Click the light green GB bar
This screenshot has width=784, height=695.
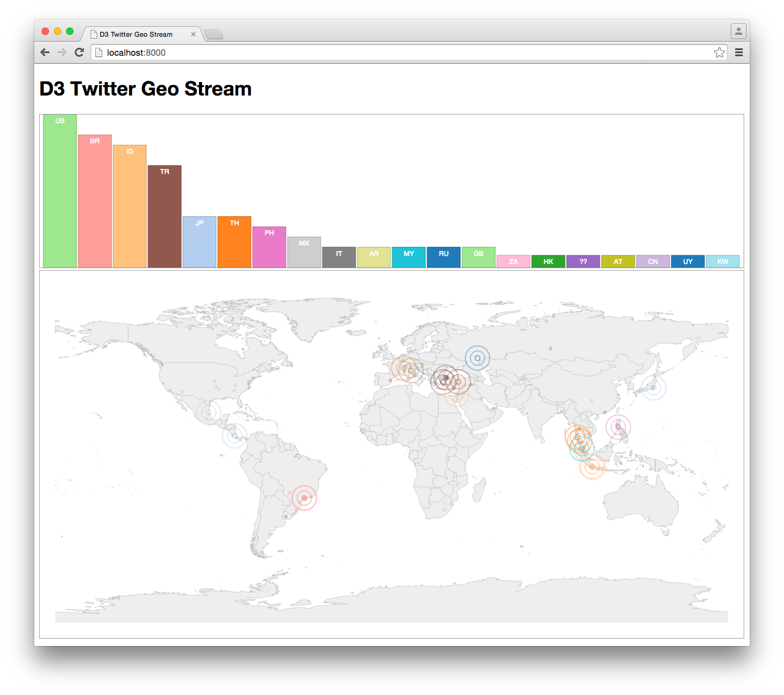(479, 257)
